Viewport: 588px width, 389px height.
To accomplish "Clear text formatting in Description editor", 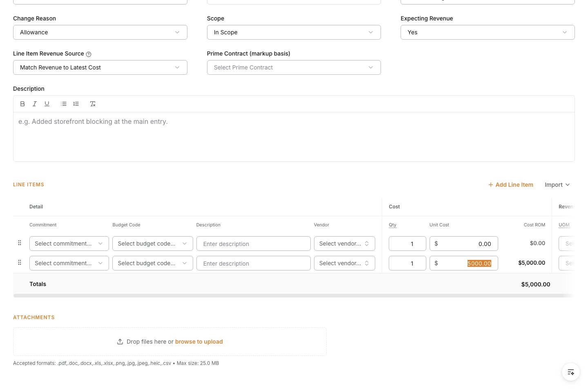I will pos(93,104).
